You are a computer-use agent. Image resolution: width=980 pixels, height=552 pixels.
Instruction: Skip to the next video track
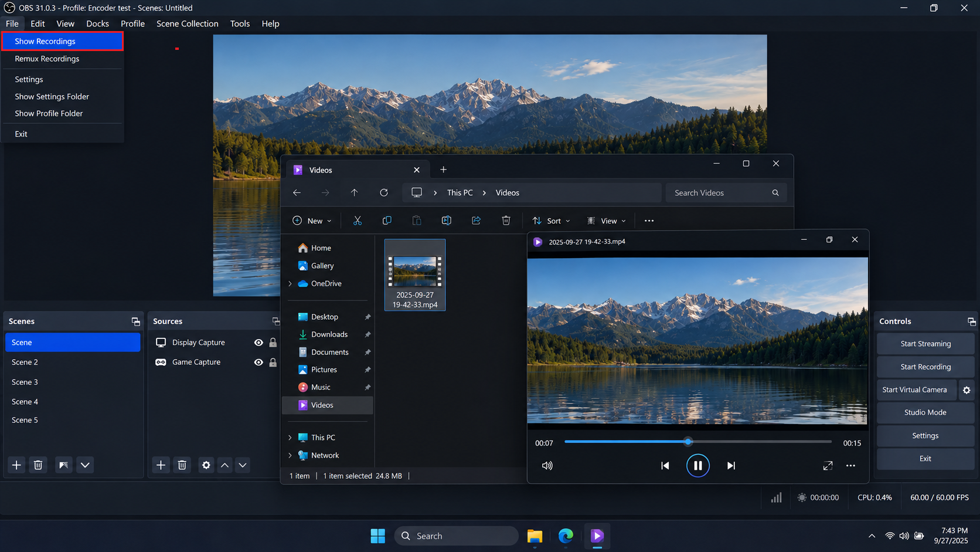731,465
